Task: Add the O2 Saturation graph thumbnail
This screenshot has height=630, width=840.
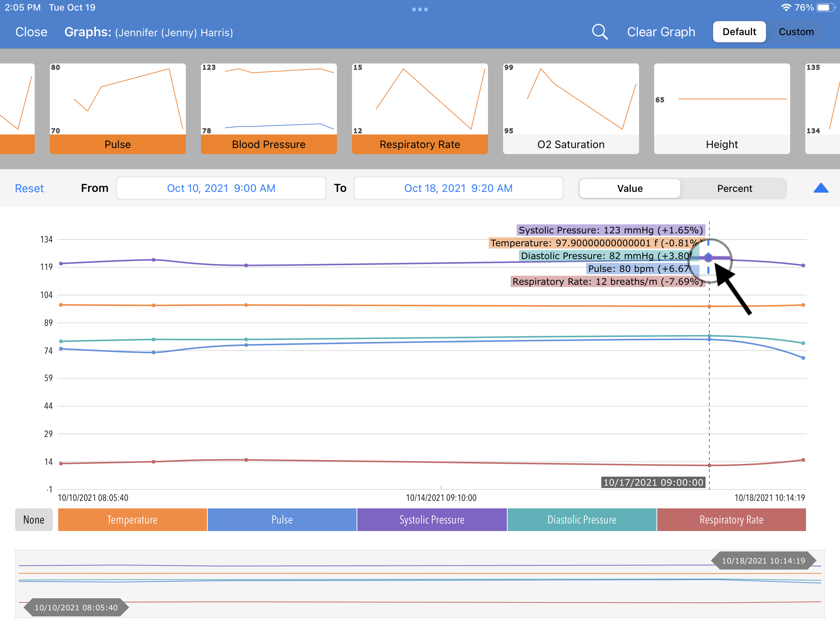Action: click(571, 109)
